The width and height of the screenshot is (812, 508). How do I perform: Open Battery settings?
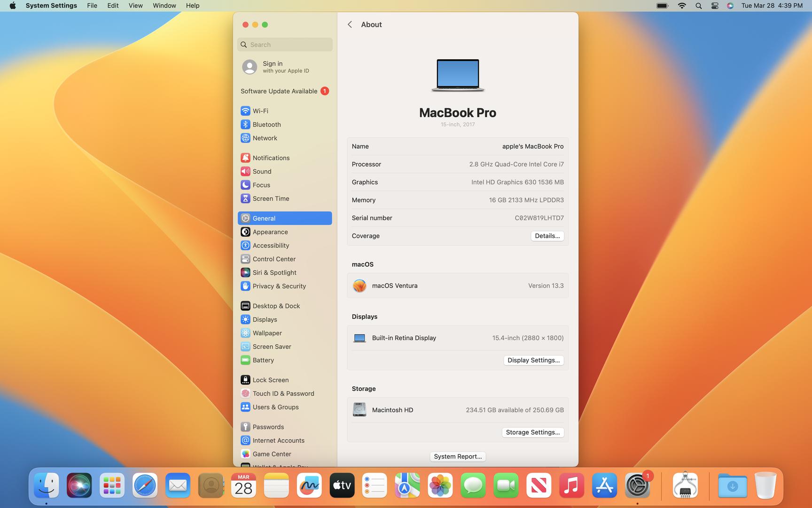[x=285, y=360]
